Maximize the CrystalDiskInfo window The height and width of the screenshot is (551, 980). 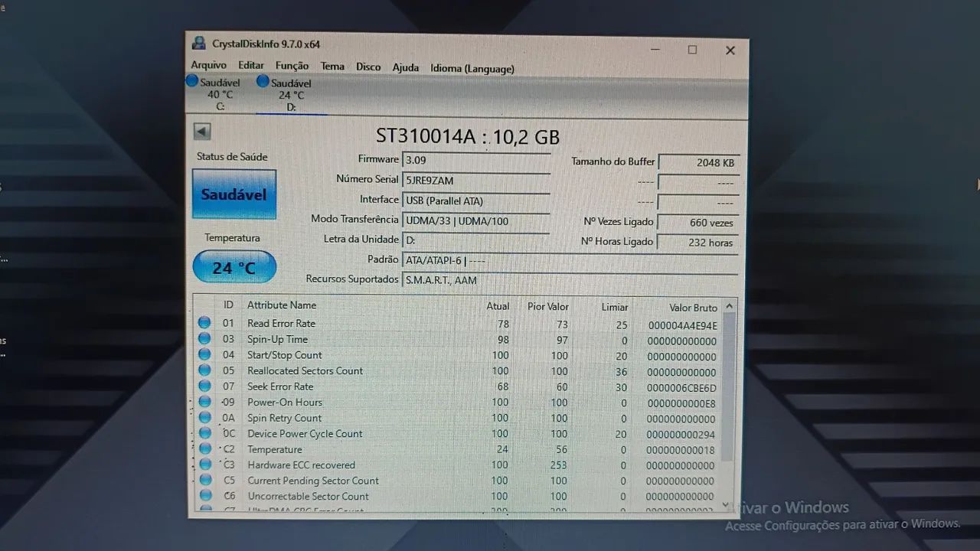[x=692, y=50]
